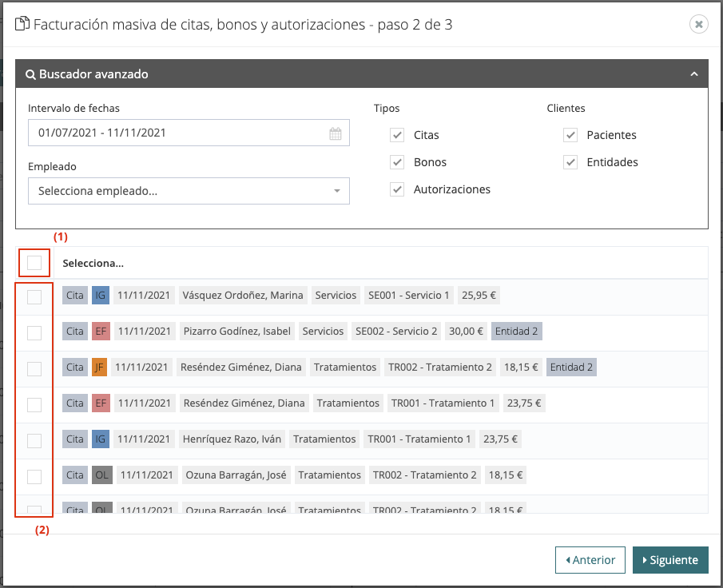Screen dimensions: 723x588
Task: Click the search magnifier icon in Buscador avanzado
Action: [x=30, y=74]
